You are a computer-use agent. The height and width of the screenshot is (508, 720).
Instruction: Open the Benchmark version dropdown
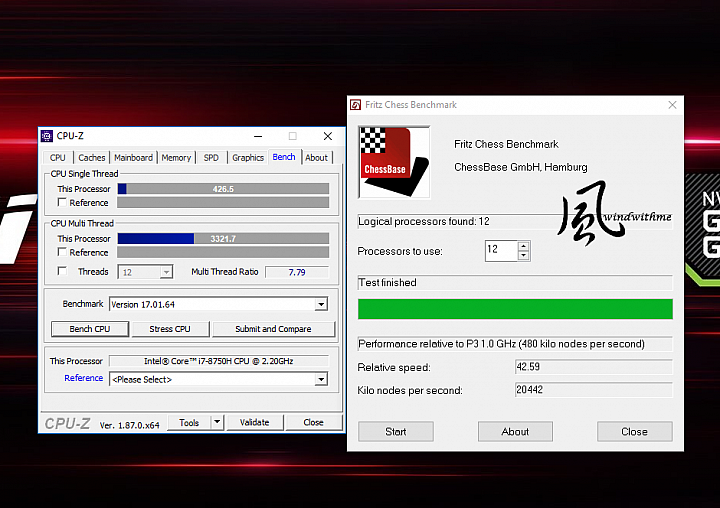(x=321, y=304)
